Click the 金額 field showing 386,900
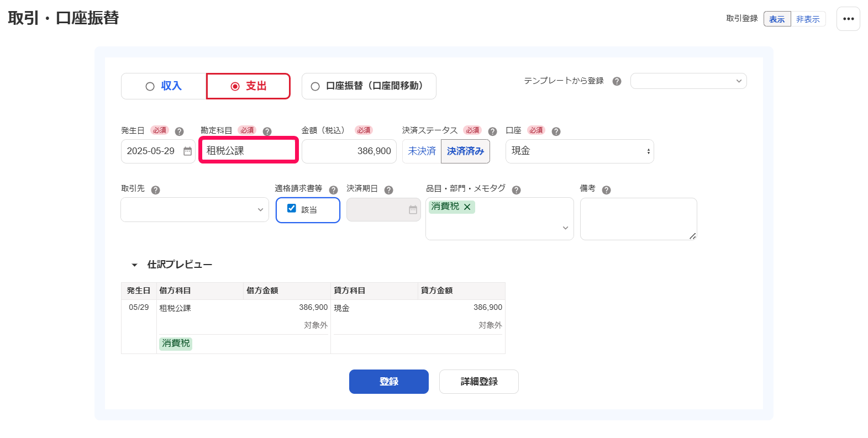Image resolution: width=868 pixels, height=438 pixels. (x=349, y=151)
